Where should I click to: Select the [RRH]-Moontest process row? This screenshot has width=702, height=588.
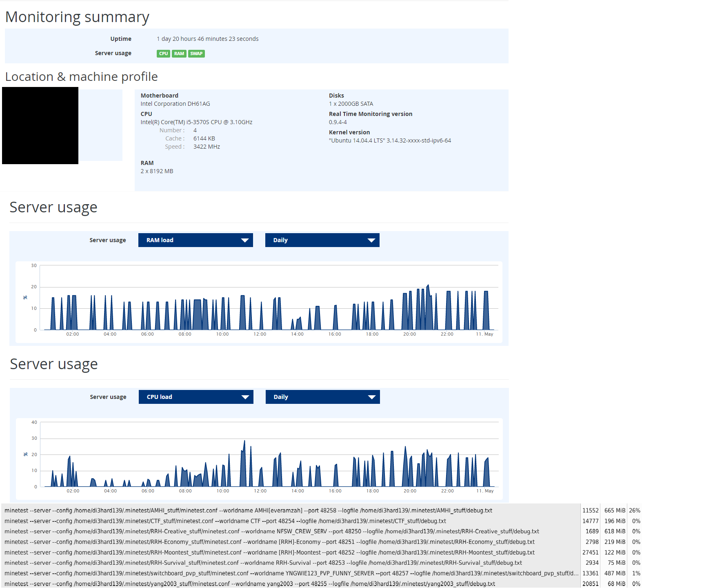[x=269, y=552]
